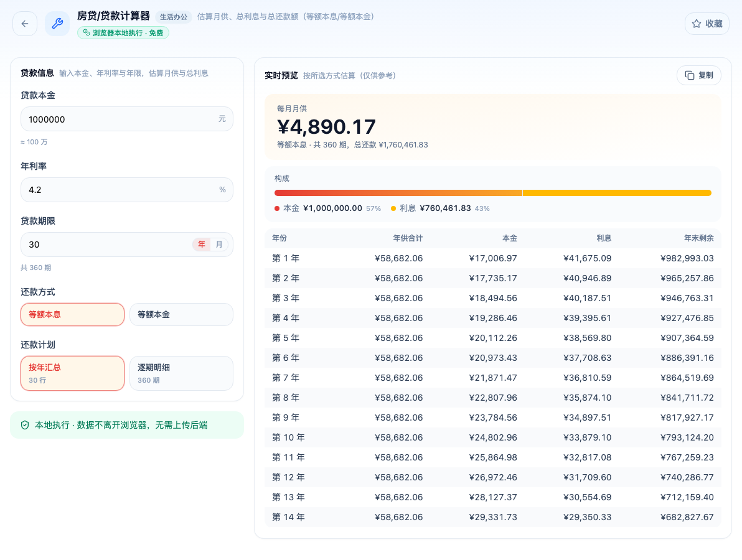
Task: Click the yellow interest segment of composition bar
Action: point(617,193)
